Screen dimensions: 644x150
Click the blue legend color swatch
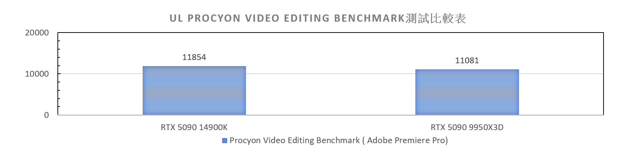pyautogui.click(x=225, y=141)
